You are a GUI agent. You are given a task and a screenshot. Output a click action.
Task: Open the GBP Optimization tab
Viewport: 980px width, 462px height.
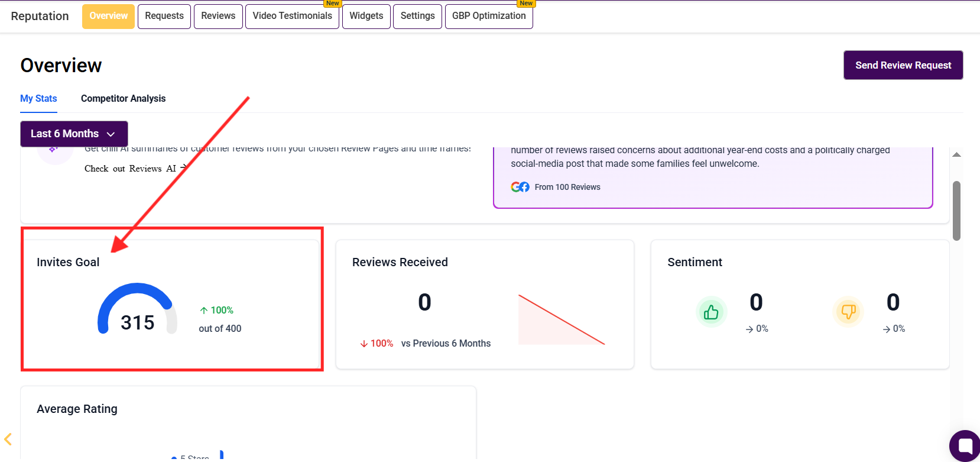[489, 16]
